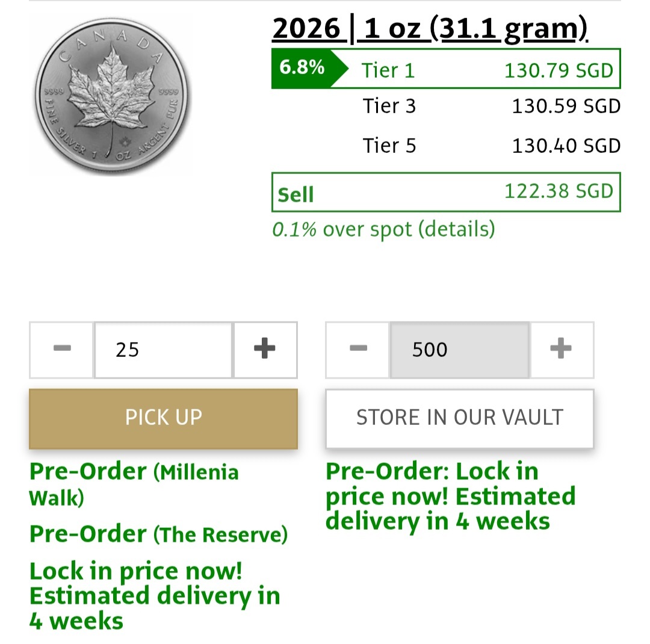Viewport: 650px width, 644px height.
Task: Decrease pick up quantity with minus button
Action: (62, 350)
